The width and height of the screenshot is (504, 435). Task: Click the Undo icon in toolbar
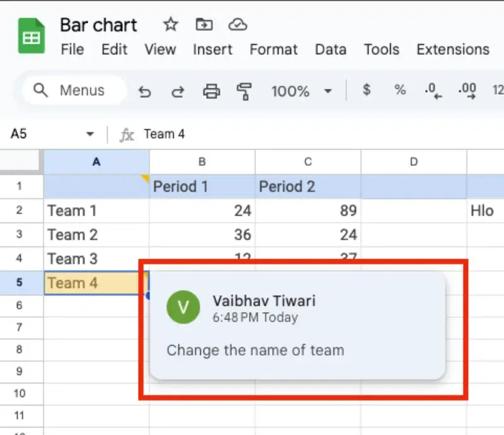(144, 91)
